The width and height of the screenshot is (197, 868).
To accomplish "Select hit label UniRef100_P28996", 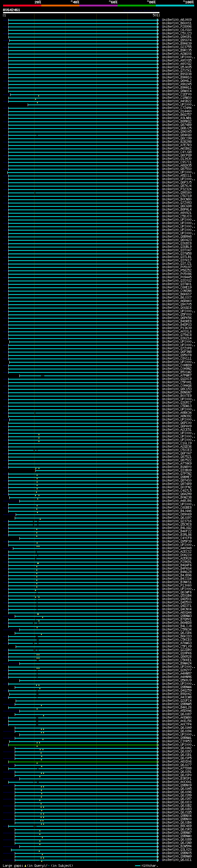I will pos(177,26).
